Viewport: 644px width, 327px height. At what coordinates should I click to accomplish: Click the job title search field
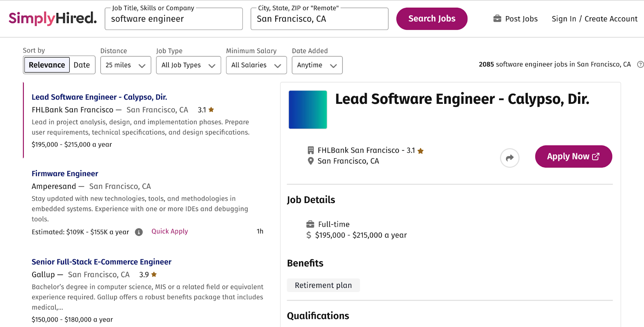173,19
